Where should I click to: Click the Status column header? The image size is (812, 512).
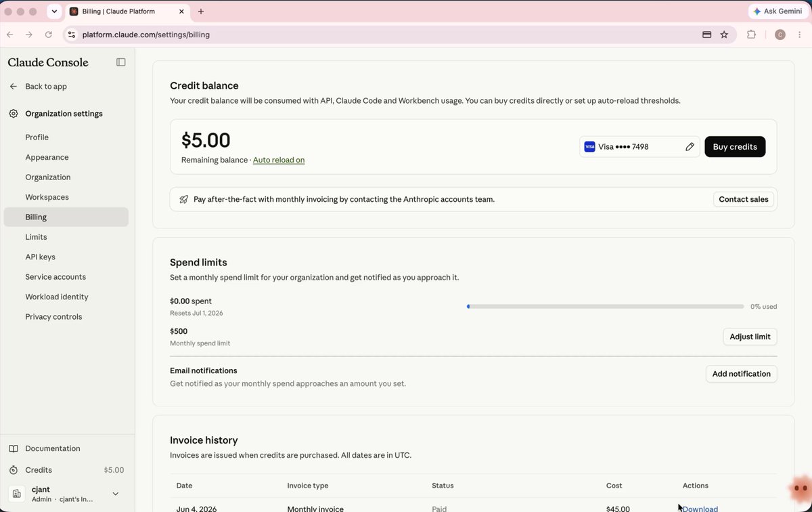tap(443, 486)
